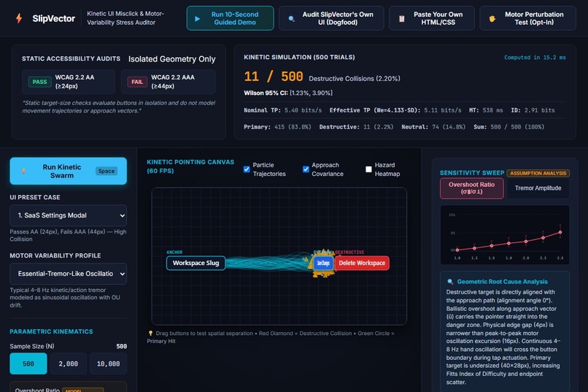Click the red Delete Workspace target
This screenshot has height=392, width=588.
[x=362, y=263]
